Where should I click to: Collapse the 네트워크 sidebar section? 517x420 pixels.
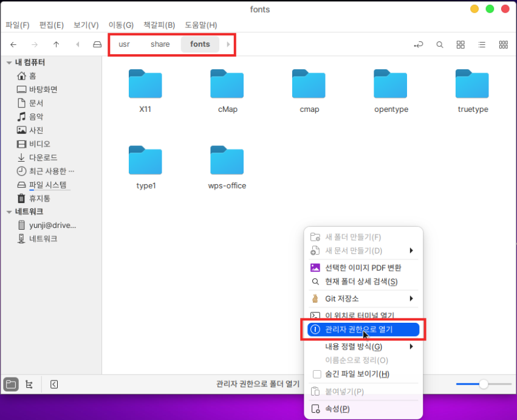tap(9, 212)
